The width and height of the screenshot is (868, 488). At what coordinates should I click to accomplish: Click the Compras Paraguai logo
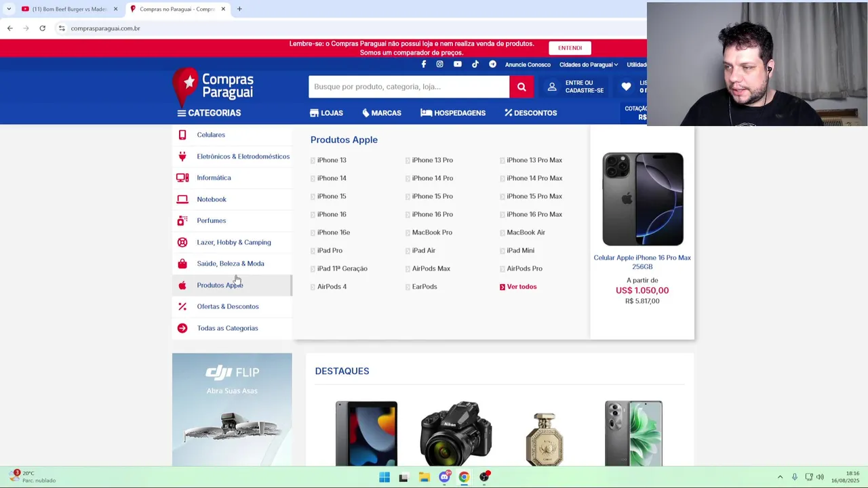click(x=213, y=87)
